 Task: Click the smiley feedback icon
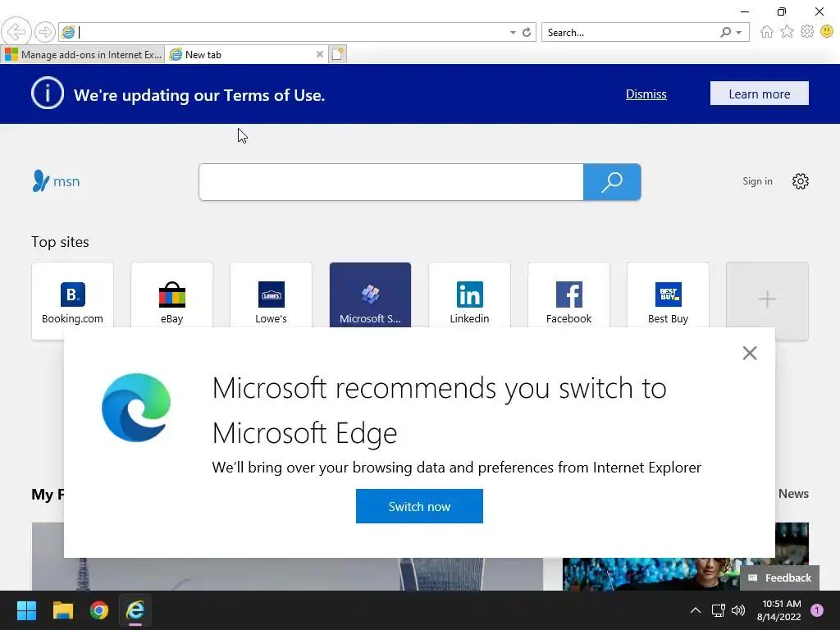coord(827,32)
